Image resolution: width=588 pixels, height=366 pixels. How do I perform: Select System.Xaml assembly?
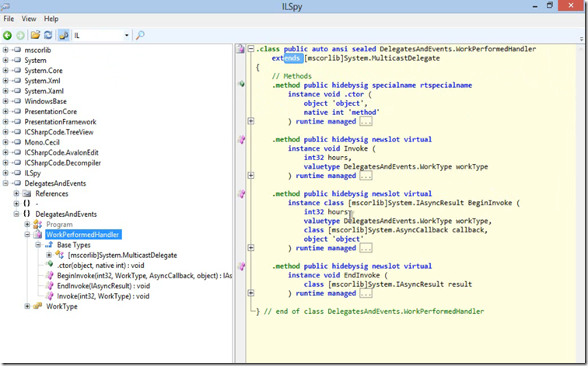click(x=44, y=91)
